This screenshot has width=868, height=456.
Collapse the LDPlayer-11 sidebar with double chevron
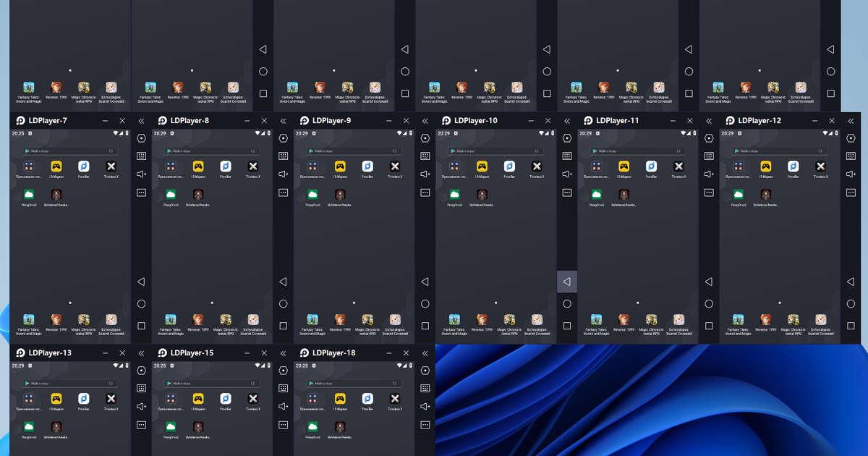pos(709,121)
